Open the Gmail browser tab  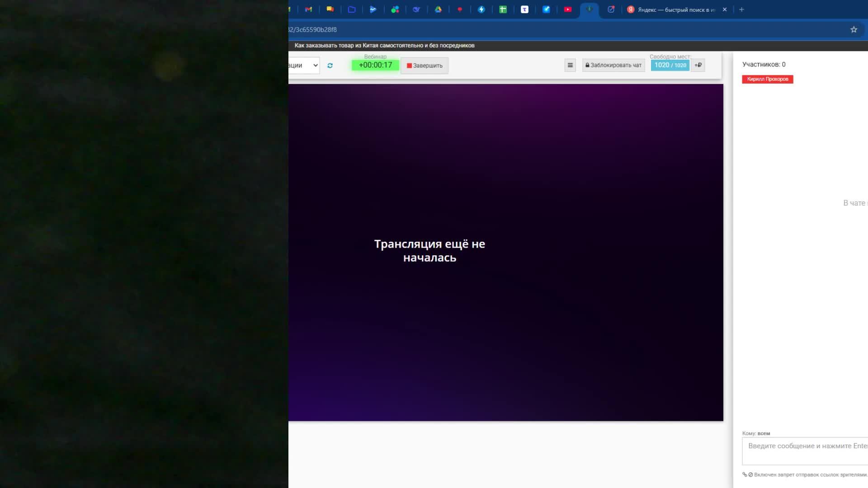(309, 9)
